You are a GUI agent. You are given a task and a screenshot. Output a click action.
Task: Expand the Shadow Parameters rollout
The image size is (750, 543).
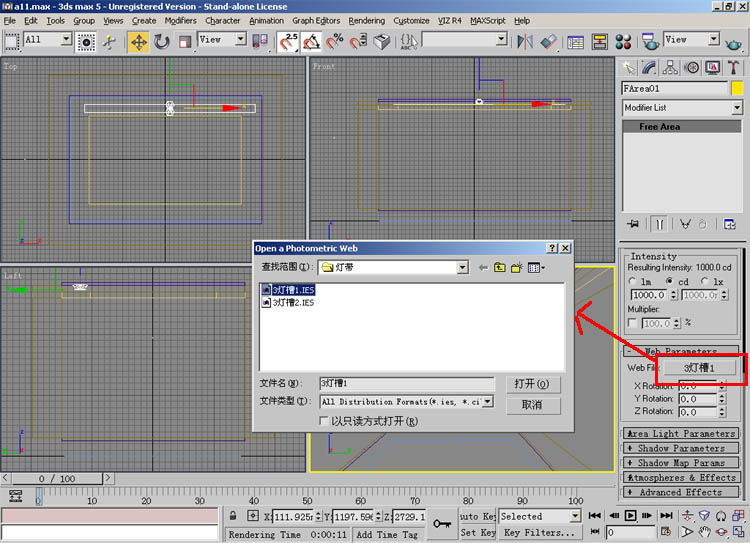(x=682, y=448)
